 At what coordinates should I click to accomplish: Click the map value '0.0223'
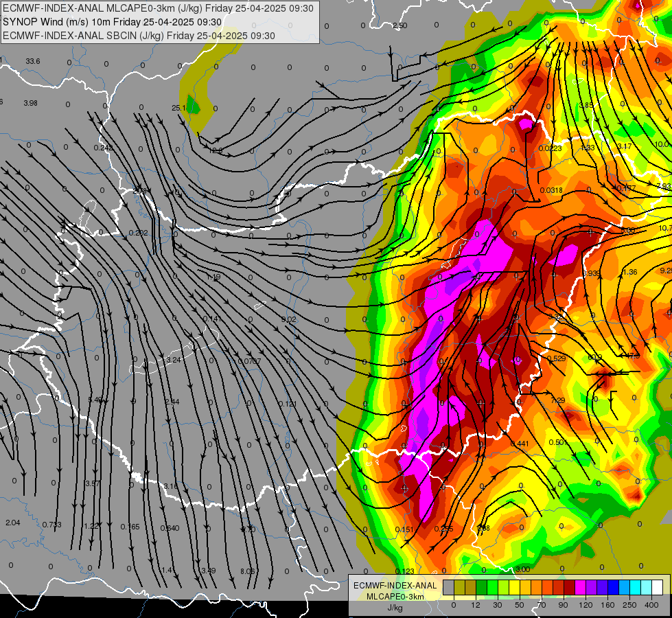click(551, 148)
